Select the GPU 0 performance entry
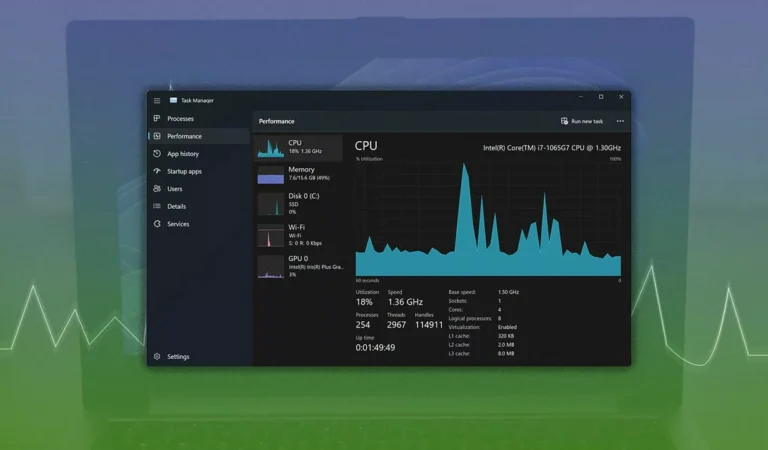Viewport: 768px width, 450px height. pos(270,266)
